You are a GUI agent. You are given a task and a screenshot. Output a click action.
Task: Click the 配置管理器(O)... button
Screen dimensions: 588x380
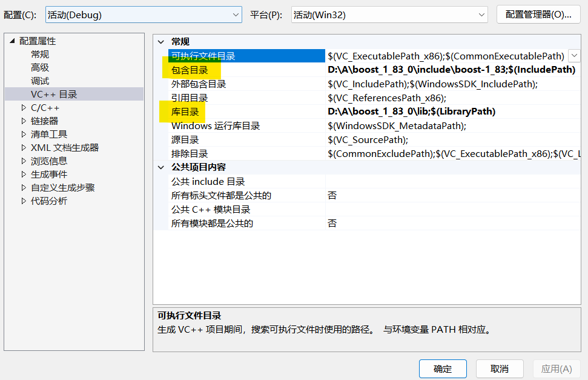pyautogui.click(x=538, y=15)
